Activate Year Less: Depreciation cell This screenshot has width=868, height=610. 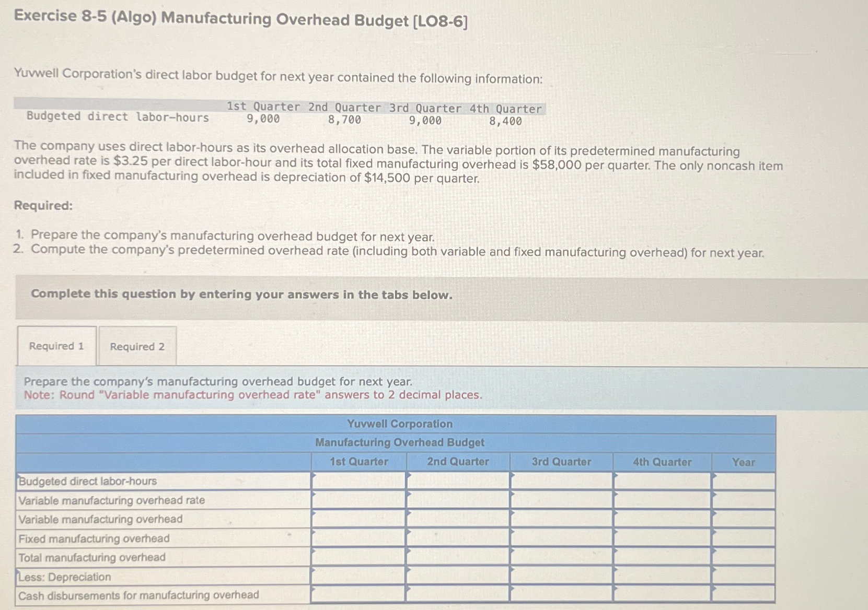pos(743,575)
